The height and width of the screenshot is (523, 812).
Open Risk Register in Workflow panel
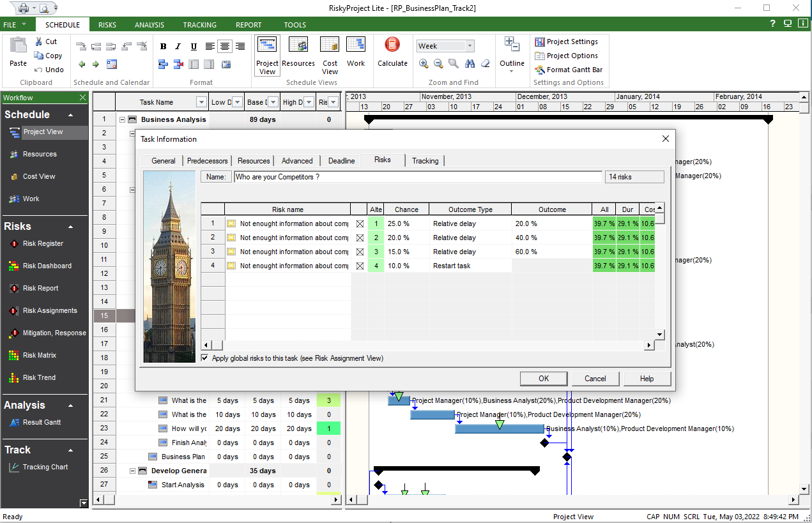pos(43,243)
